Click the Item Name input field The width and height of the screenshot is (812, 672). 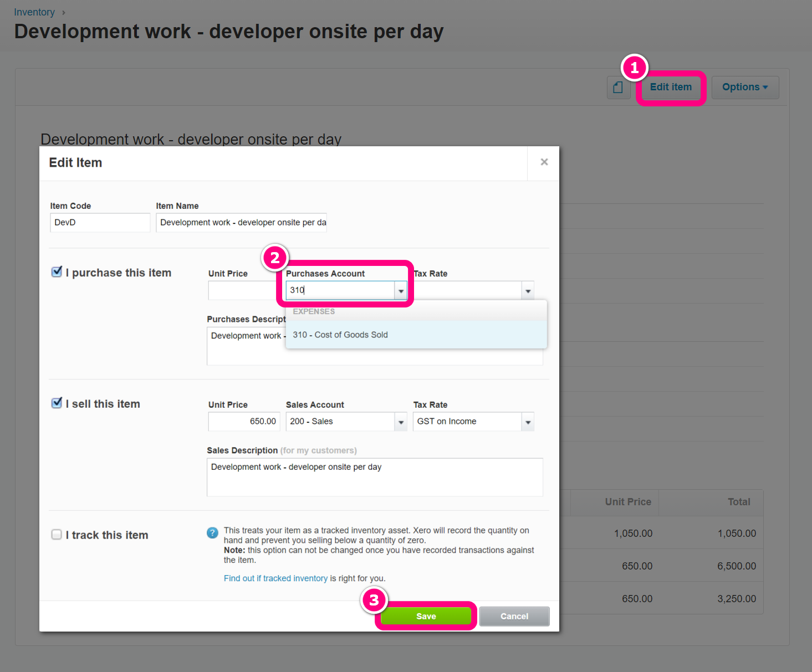[241, 223]
